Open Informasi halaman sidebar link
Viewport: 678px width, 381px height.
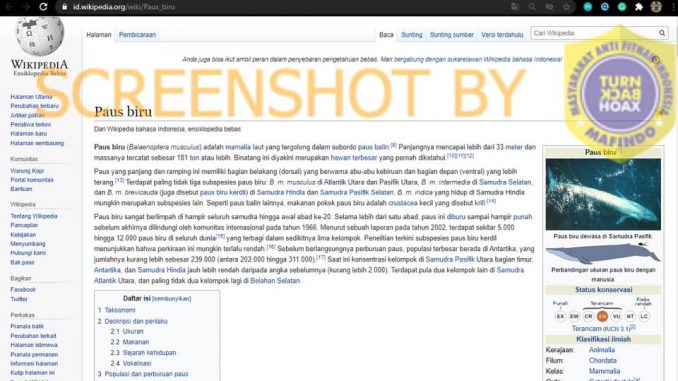[34, 363]
